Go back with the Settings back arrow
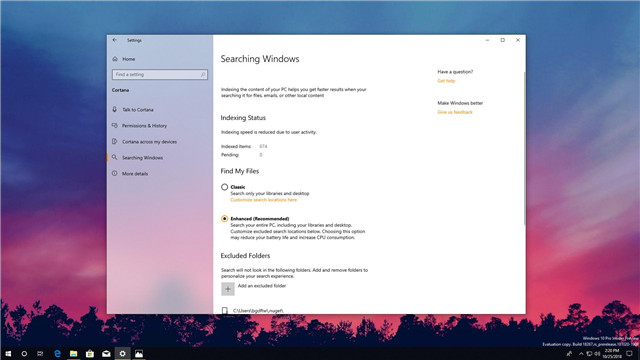 pyautogui.click(x=115, y=40)
